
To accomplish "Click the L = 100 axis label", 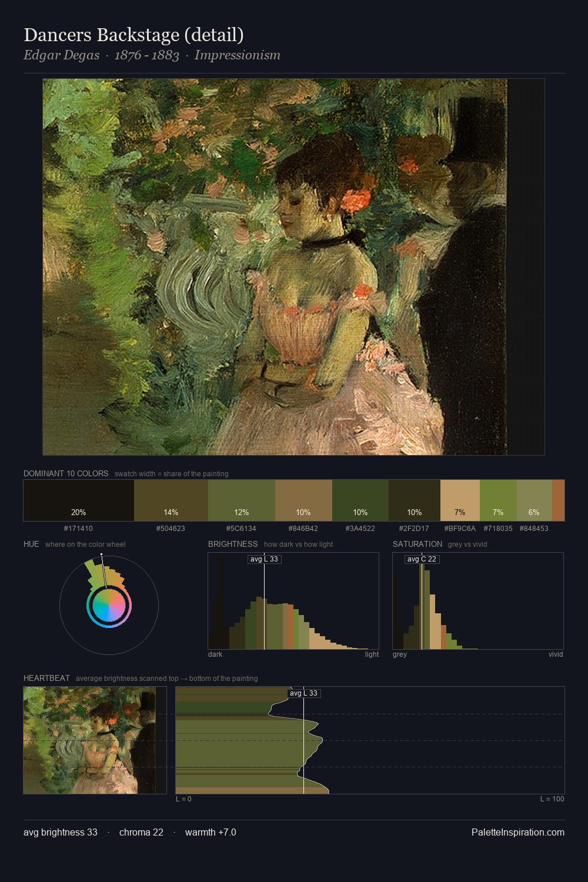I will click(x=552, y=799).
